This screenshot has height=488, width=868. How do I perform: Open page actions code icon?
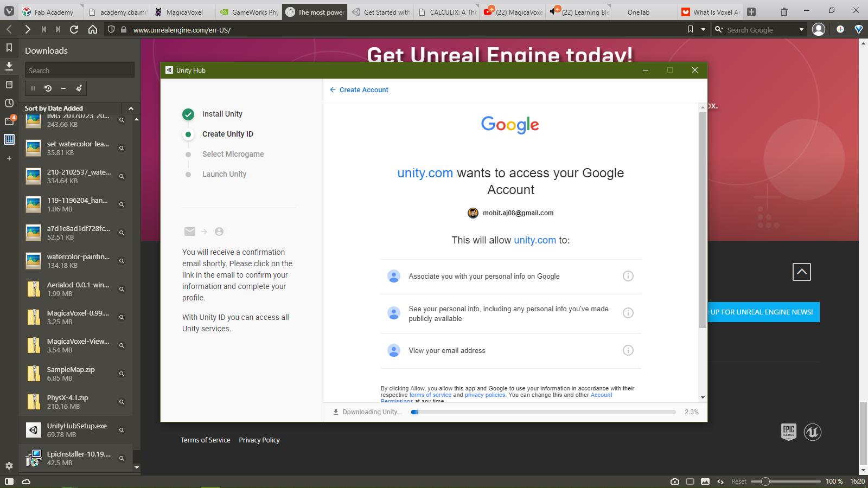pos(720,481)
